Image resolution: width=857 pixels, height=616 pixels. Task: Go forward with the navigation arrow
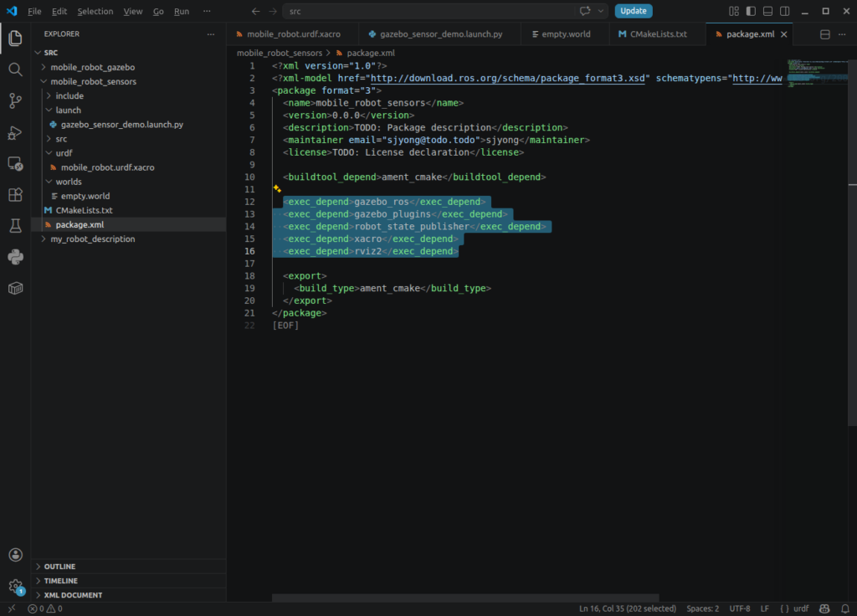point(273,11)
